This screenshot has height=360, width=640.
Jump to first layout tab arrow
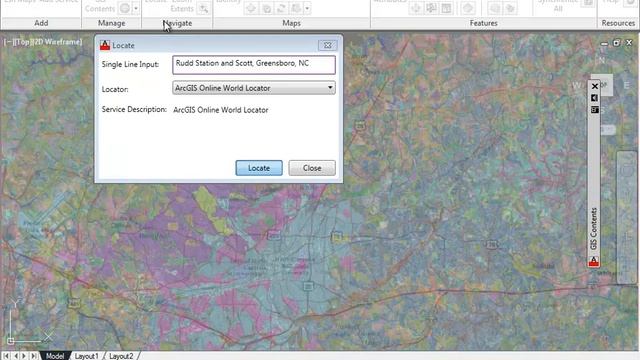(x=6, y=356)
